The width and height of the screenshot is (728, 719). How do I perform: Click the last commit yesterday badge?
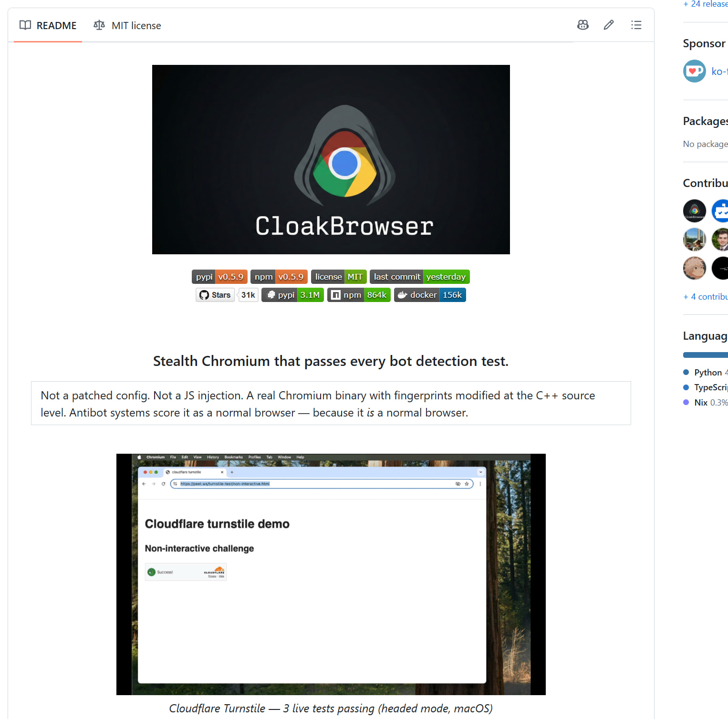tap(420, 277)
